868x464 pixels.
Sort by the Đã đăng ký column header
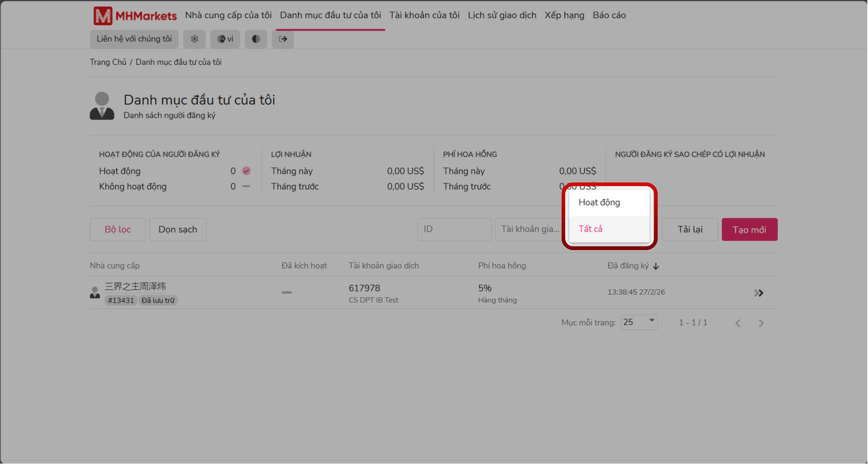pos(628,266)
